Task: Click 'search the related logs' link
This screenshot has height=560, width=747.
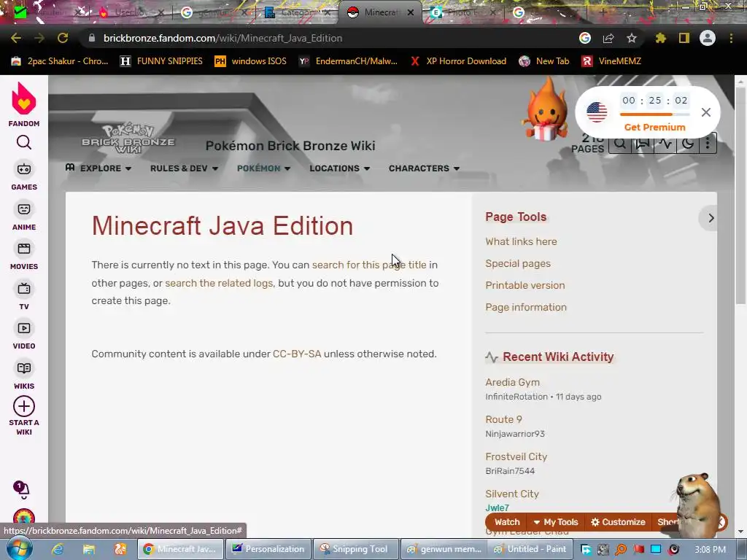Action: click(219, 283)
